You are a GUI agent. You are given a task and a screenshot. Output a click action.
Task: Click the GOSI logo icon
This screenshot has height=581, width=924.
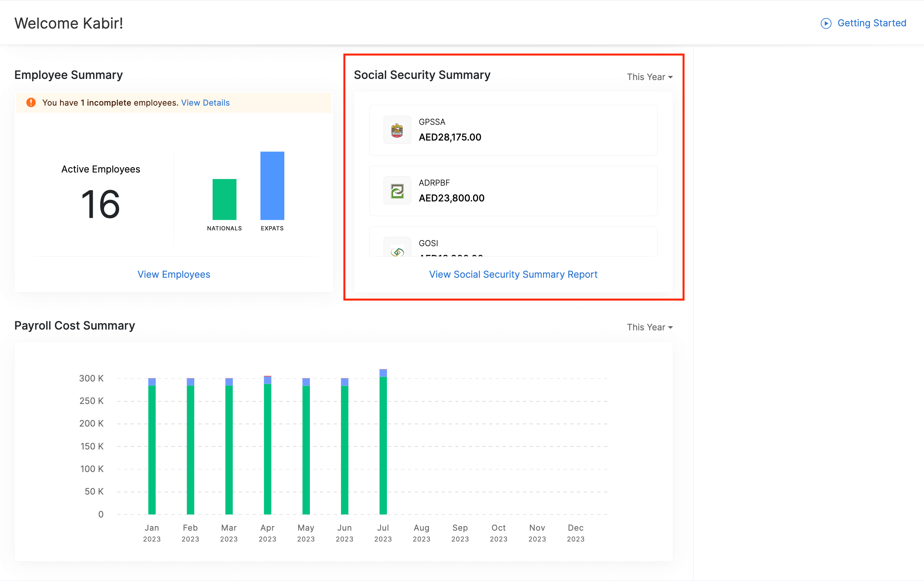[397, 251]
